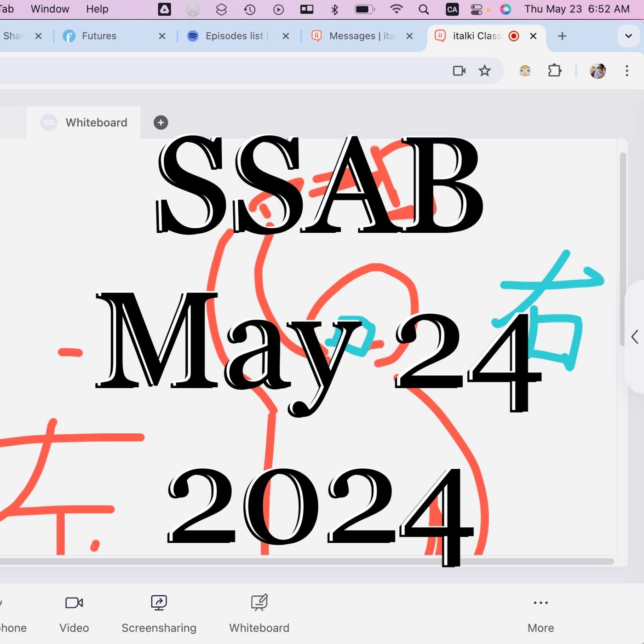Click the Video camera icon in bottom toolbar
The image size is (644, 644).
coord(74,603)
